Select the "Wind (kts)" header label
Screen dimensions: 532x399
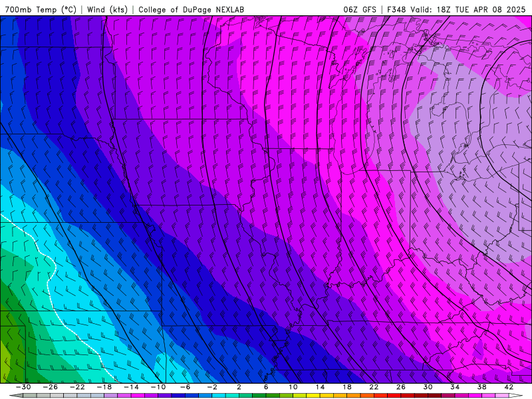107,9
